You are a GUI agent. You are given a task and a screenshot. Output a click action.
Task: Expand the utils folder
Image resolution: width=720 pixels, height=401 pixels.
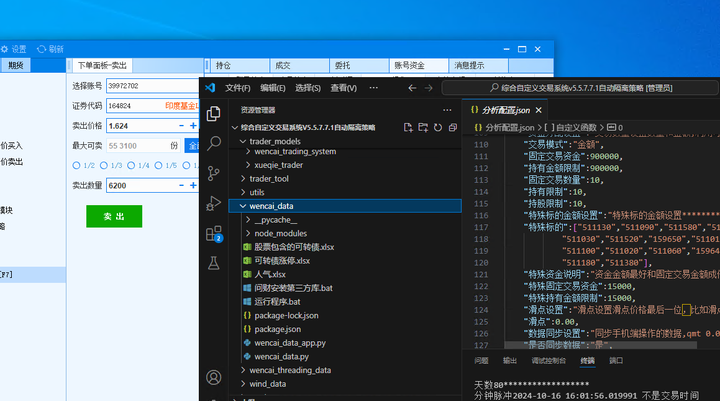[243, 192]
